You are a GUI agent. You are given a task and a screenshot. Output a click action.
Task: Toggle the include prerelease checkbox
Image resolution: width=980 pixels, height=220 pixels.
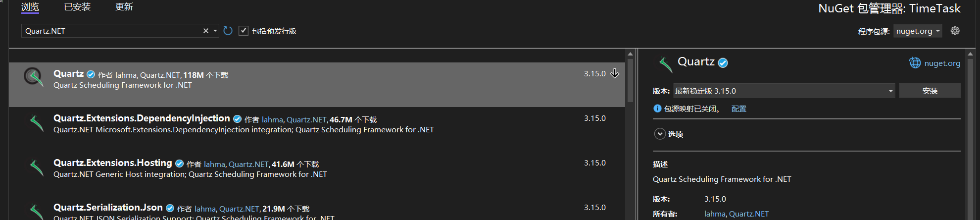[244, 31]
